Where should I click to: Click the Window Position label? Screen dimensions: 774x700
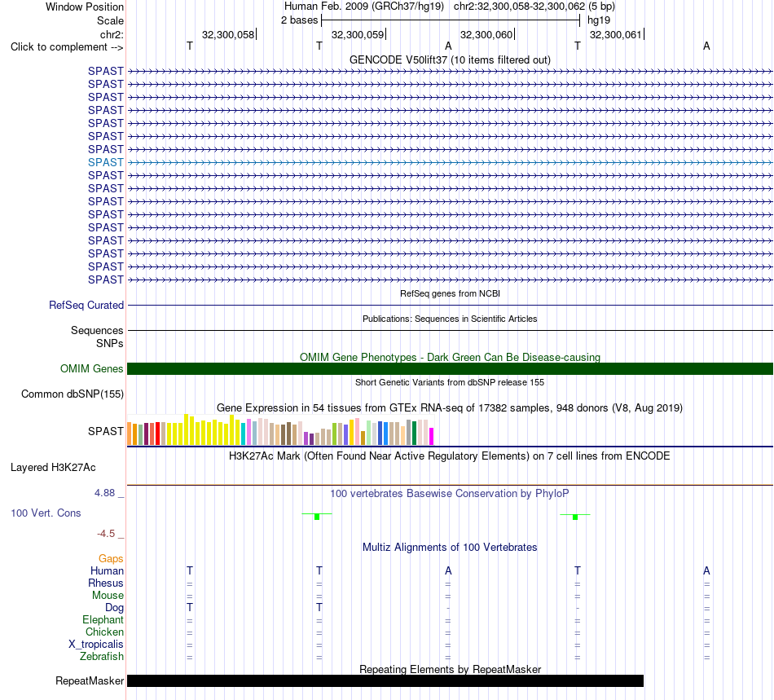pos(85,7)
